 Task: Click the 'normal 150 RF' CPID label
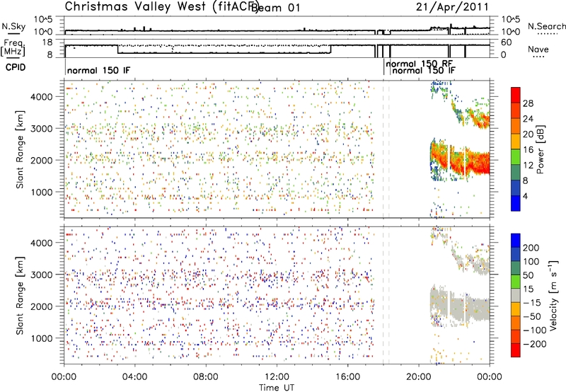click(419, 64)
